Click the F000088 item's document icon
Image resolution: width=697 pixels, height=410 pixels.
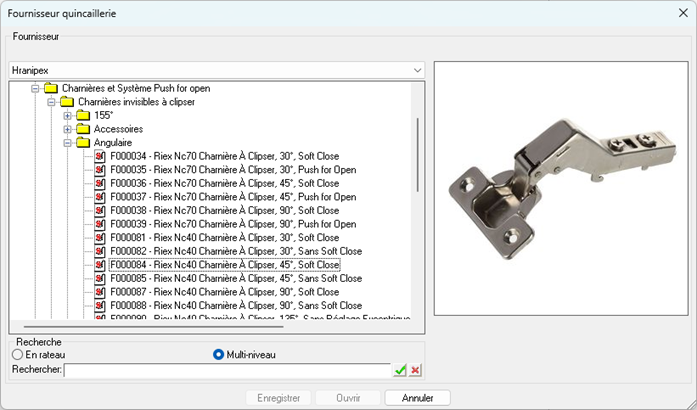tap(100, 305)
